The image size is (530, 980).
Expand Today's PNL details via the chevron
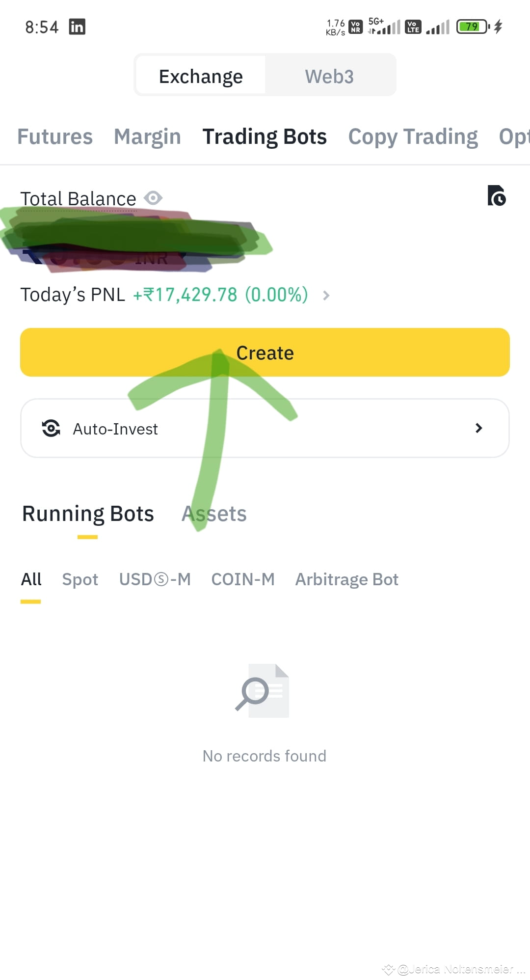point(326,295)
